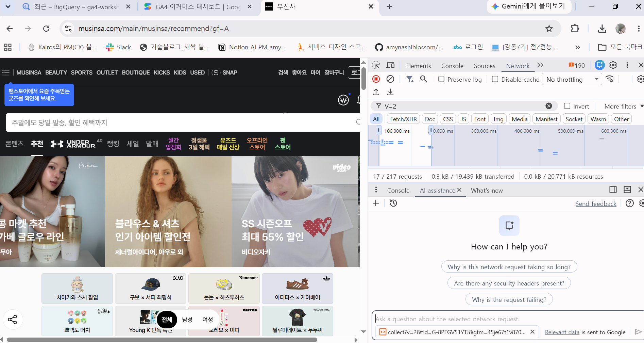This screenshot has height=343, width=644.
Task: Click Why is the request failing? suggestion
Action: [509, 299]
